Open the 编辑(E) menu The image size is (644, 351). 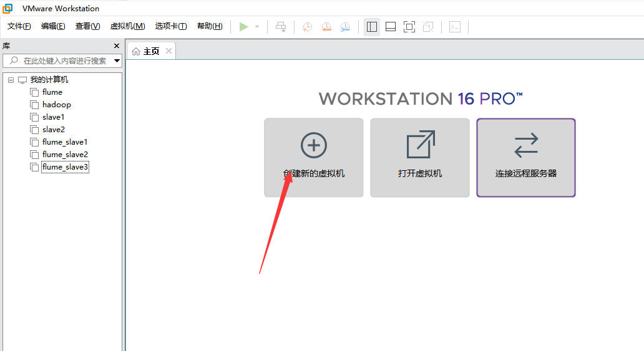pos(53,26)
